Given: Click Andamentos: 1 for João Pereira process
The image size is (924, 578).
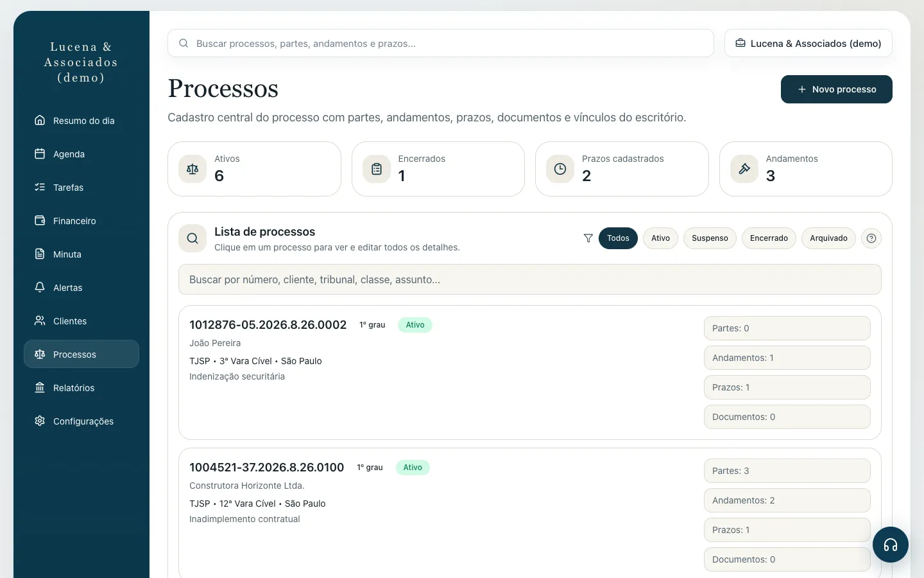Looking at the screenshot, I should tap(787, 358).
